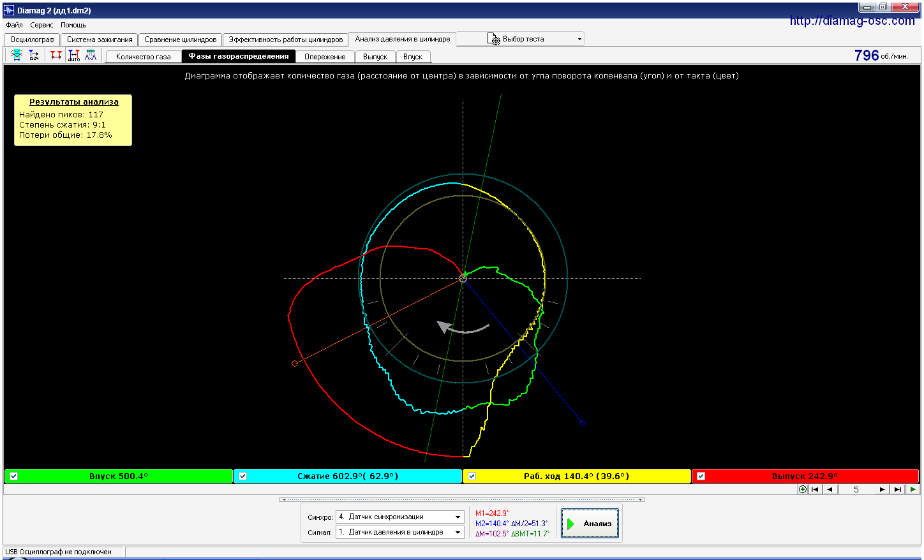Open the Выбор теста dropdown
Screen dimensions: 924x560
pyautogui.click(x=579, y=39)
